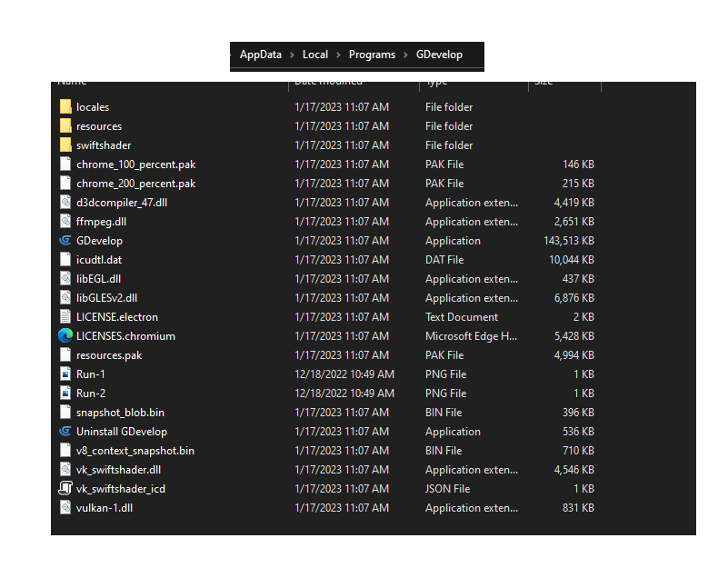
Task: Click the Text Document type entry
Action: [x=462, y=316]
